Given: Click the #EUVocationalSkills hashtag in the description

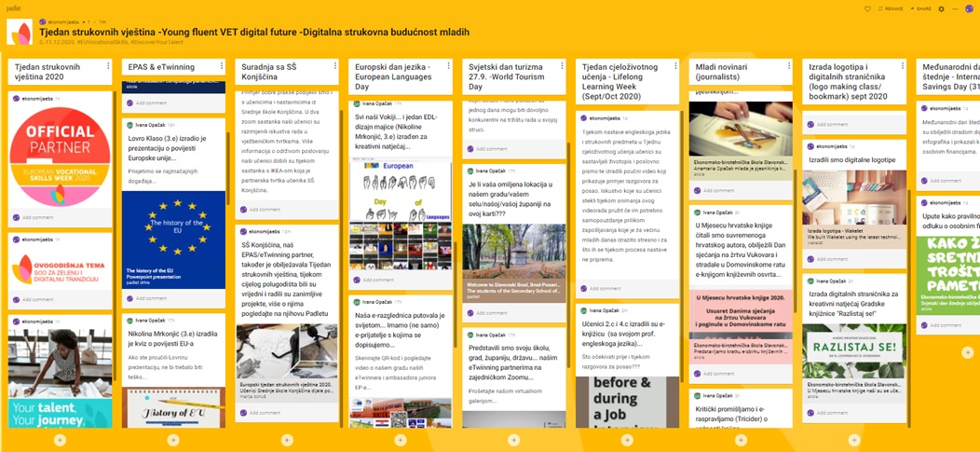Looking at the screenshot, I should click(x=103, y=42).
